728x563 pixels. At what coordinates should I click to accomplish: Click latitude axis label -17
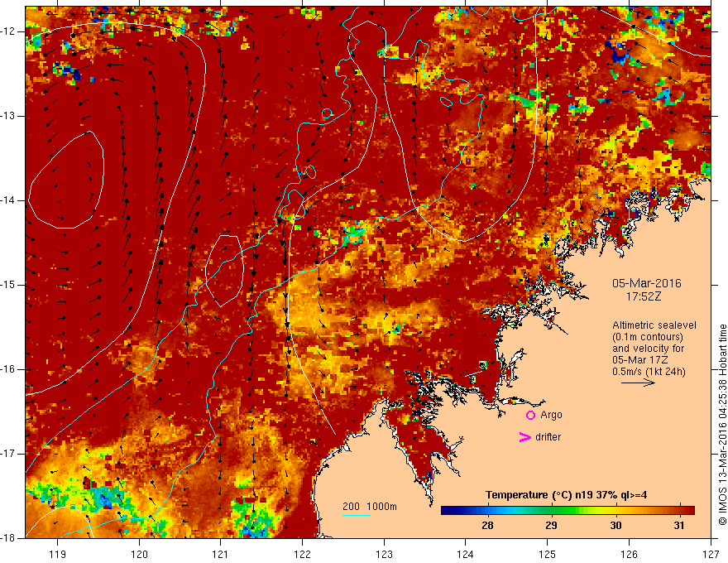8,454
